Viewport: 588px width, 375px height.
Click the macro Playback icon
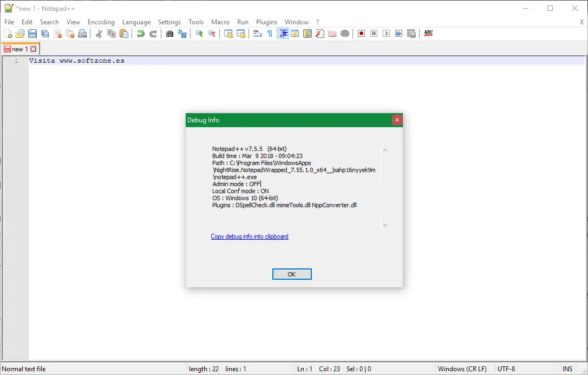(x=386, y=34)
